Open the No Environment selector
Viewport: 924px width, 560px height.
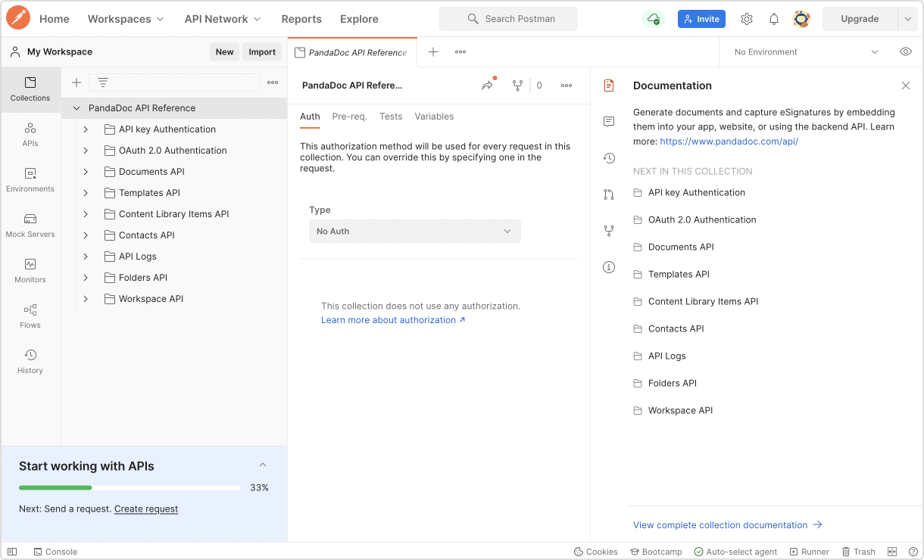click(807, 52)
